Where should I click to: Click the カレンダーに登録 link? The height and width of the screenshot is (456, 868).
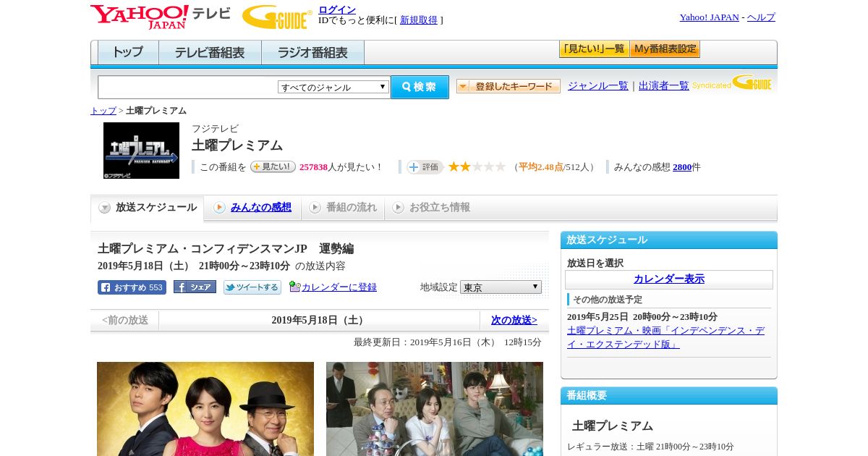[x=339, y=287]
